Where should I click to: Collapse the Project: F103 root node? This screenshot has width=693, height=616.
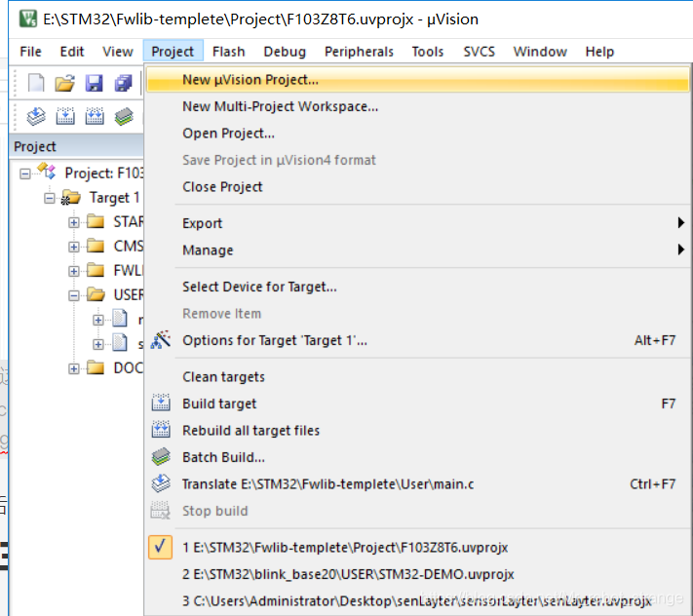25,174
